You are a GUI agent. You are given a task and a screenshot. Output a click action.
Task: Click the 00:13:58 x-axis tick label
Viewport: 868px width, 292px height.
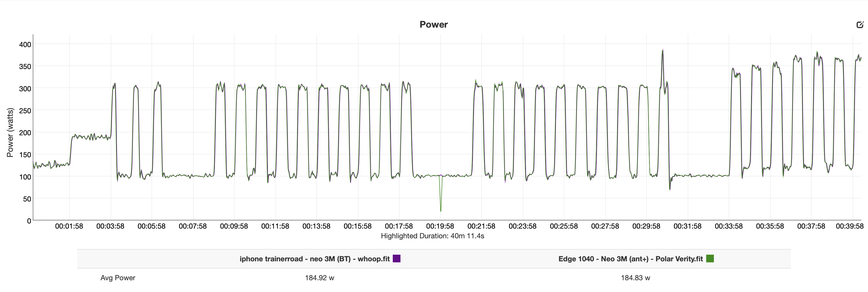(x=316, y=226)
